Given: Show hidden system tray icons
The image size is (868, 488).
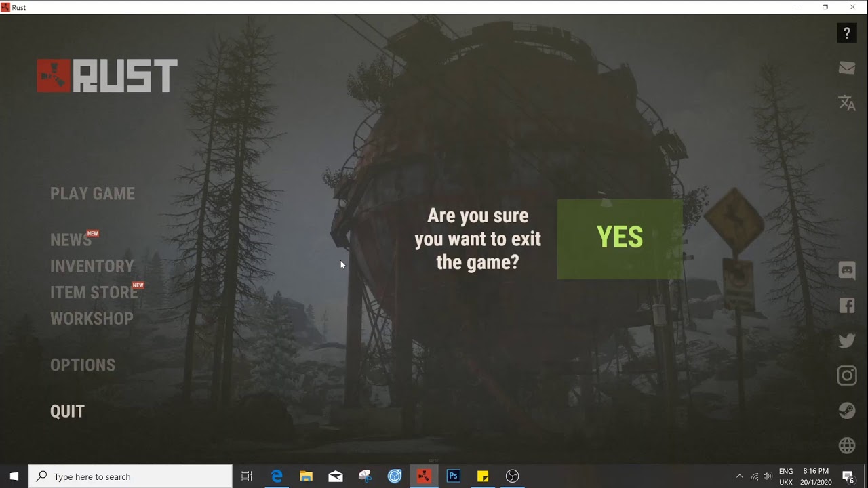Looking at the screenshot, I should point(739,476).
